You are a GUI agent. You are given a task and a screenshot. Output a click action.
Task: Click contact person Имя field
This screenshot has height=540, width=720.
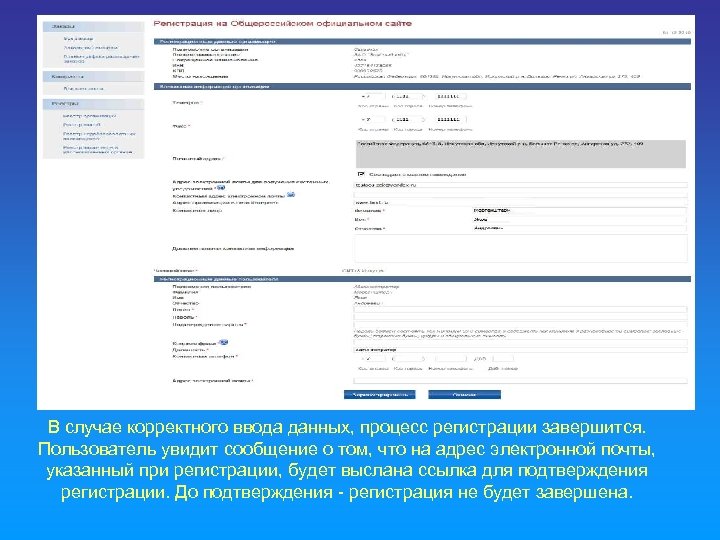click(x=579, y=219)
